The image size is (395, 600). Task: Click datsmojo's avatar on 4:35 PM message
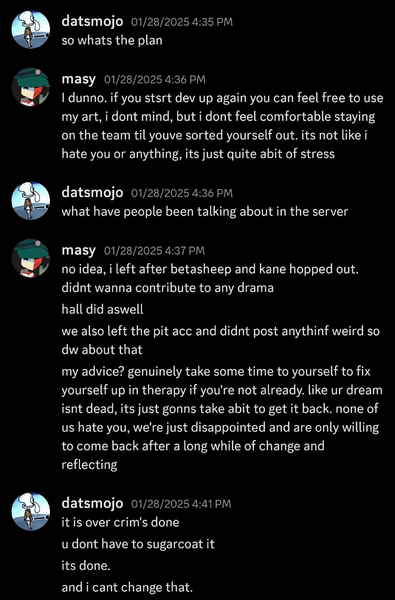pos(31,29)
